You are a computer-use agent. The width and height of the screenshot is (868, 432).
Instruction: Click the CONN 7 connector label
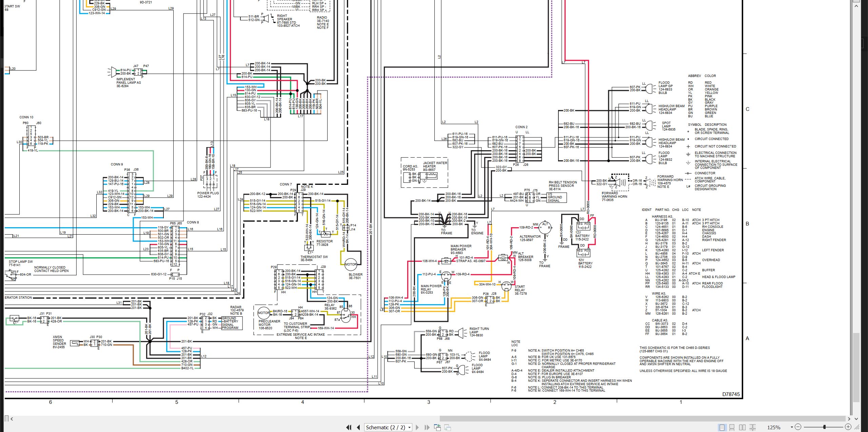(285, 184)
